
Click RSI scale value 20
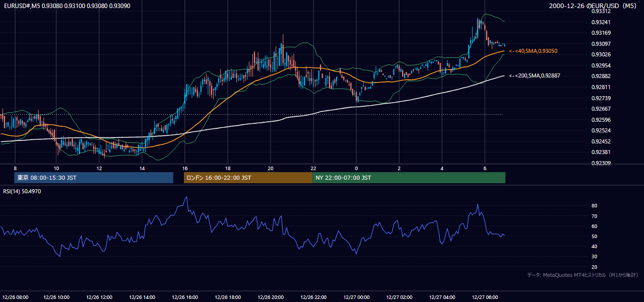595,267
